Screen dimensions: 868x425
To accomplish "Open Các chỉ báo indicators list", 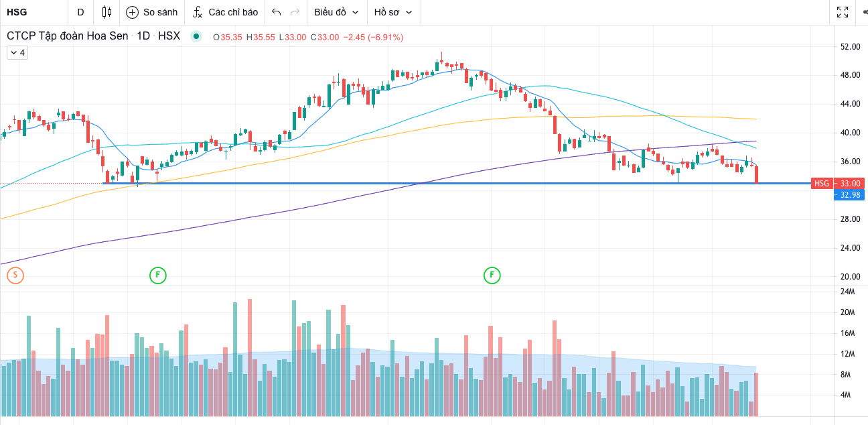I will coord(225,12).
